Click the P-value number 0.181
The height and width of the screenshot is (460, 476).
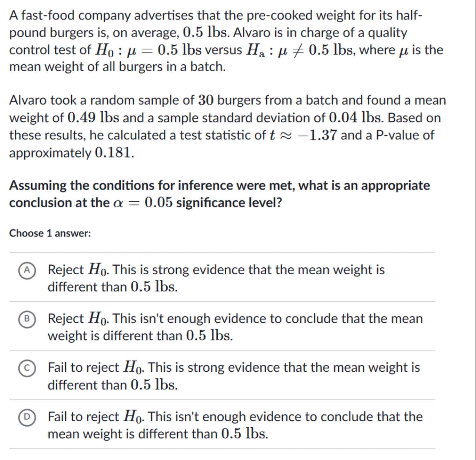tap(114, 153)
